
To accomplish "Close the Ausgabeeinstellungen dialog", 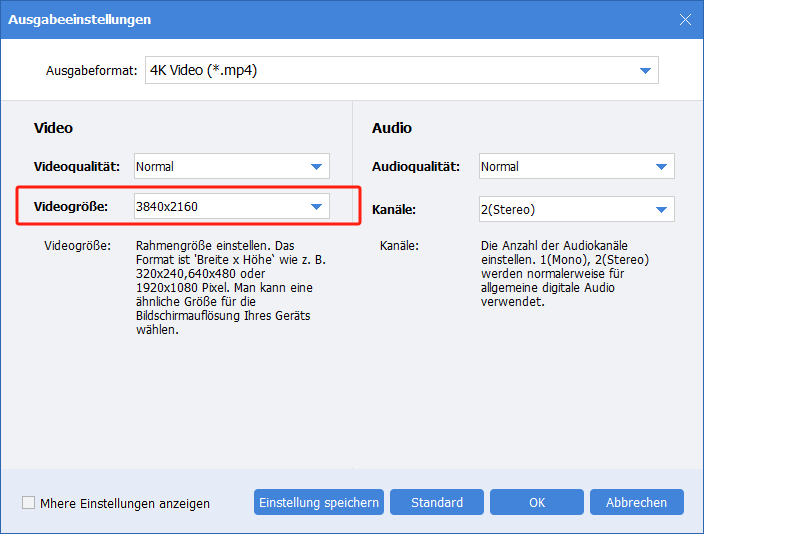I will 685,19.
